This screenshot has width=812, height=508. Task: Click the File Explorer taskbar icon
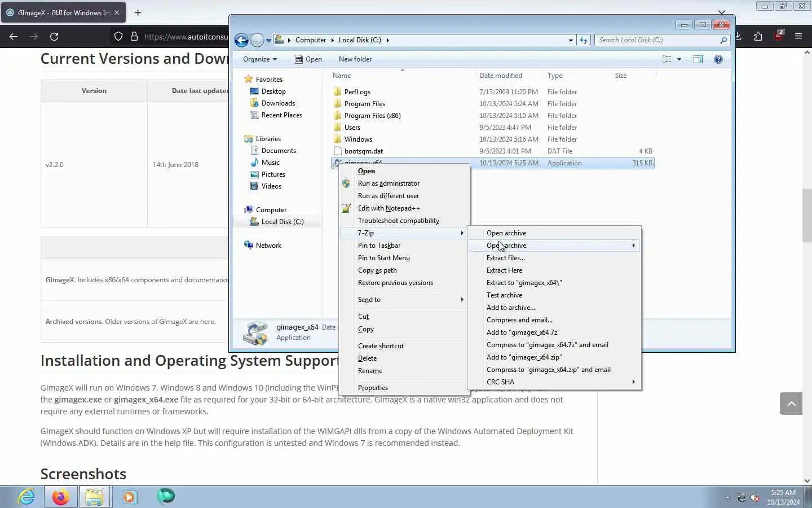click(x=94, y=497)
